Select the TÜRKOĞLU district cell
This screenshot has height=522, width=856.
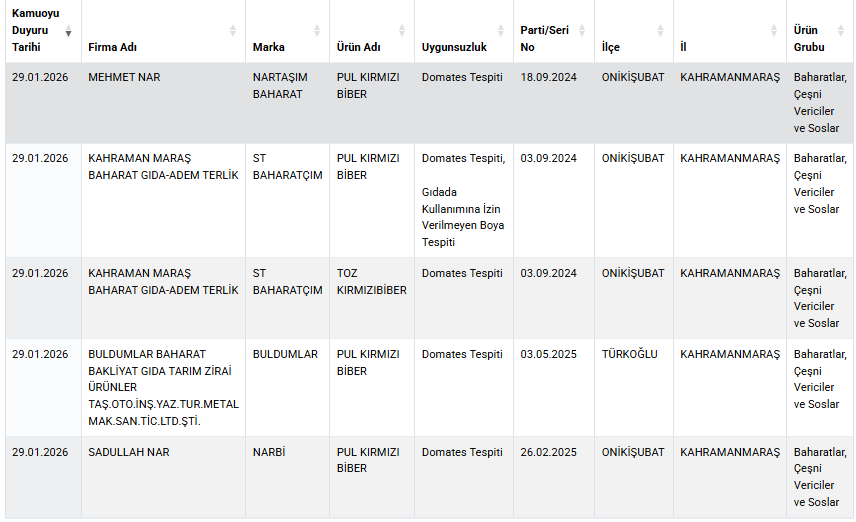click(x=629, y=354)
